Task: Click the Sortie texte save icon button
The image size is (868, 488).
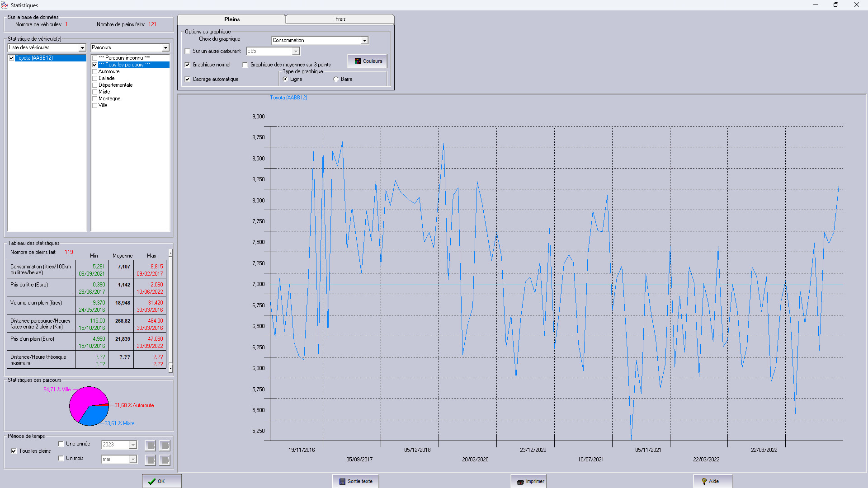Action: [x=355, y=481]
